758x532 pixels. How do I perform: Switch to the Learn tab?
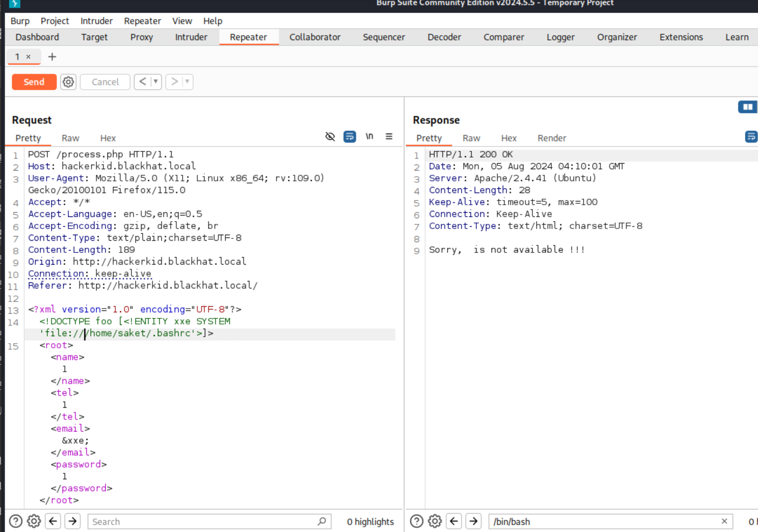click(737, 37)
